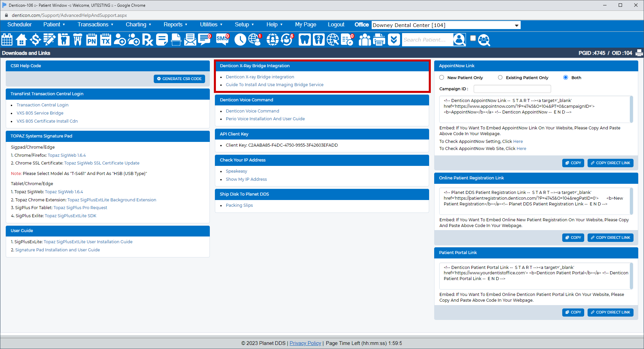Click the Search Patient text box
Viewport: 644px width, 349px height.
[427, 40]
